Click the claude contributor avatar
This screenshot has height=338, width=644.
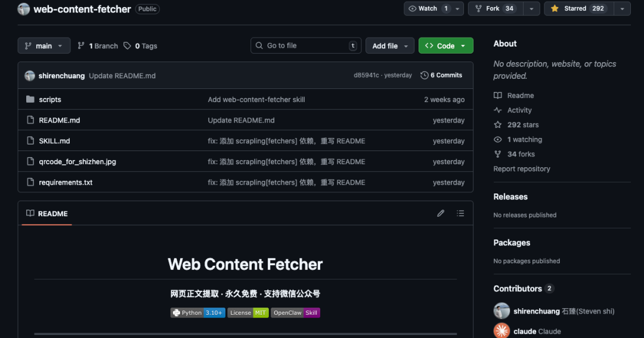coord(501,331)
